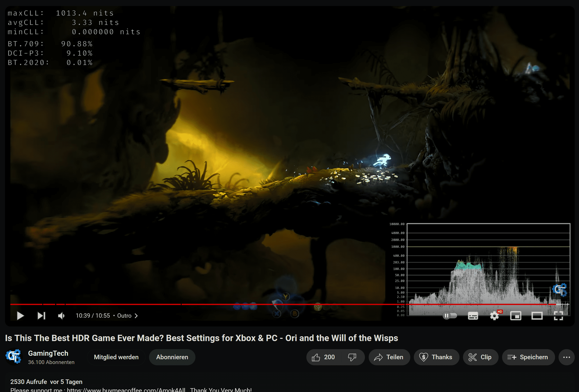Click the 10:39 / 10:55 time display
Viewport: 579px width, 392px height.
[93, 316]
